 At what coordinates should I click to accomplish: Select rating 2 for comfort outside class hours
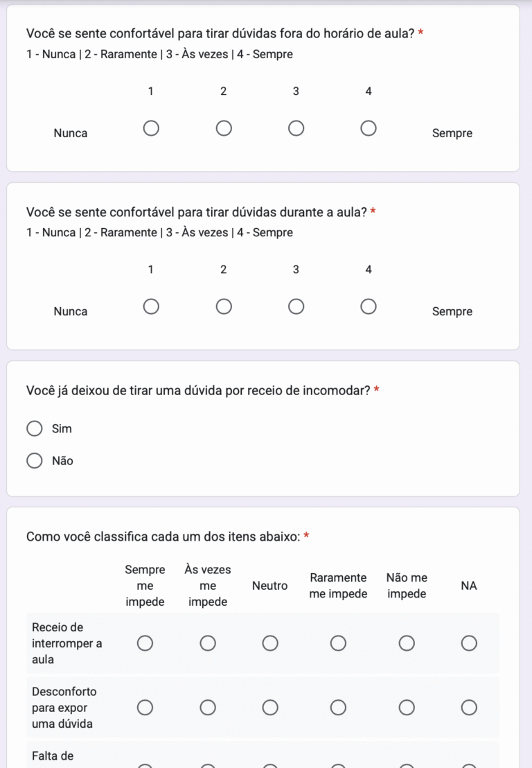pyautogui.click(x=223, y=128)
